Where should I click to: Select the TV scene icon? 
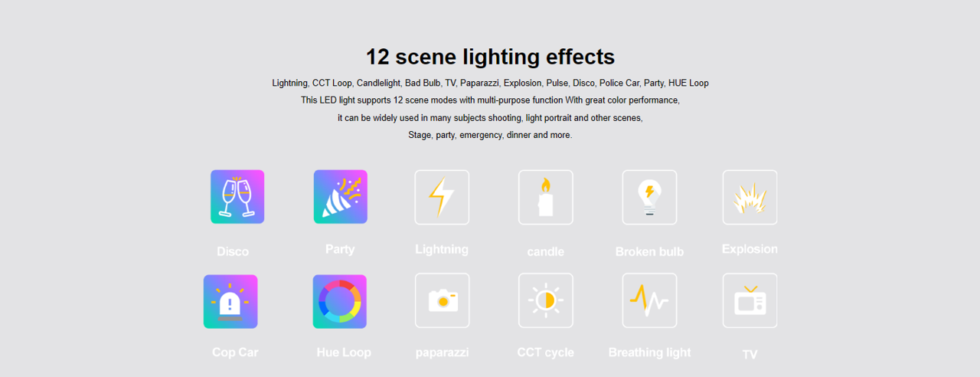750,300
